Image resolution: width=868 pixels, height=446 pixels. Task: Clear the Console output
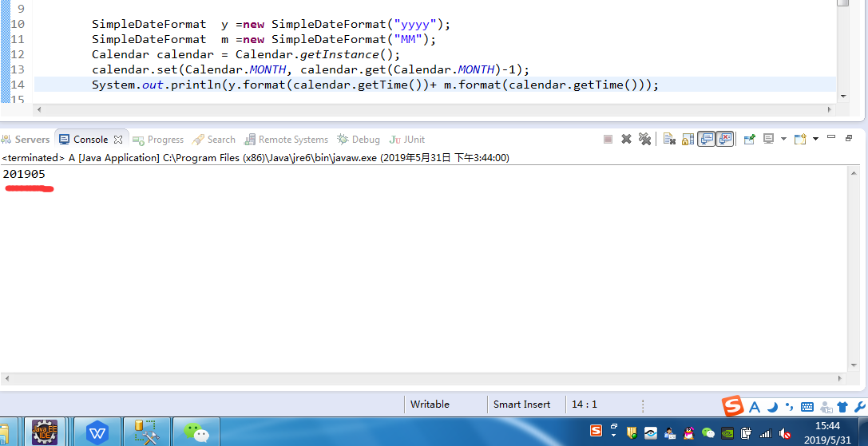(x=669, y=140)
